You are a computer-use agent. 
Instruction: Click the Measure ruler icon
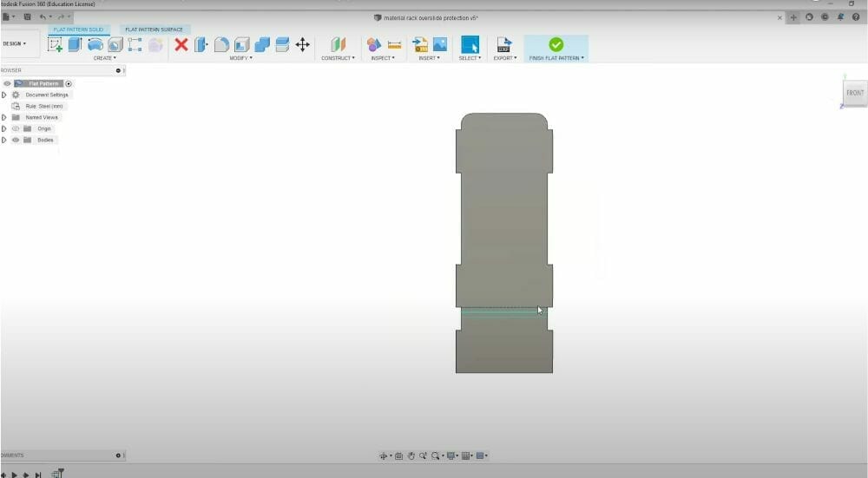(x=394, y=44)
